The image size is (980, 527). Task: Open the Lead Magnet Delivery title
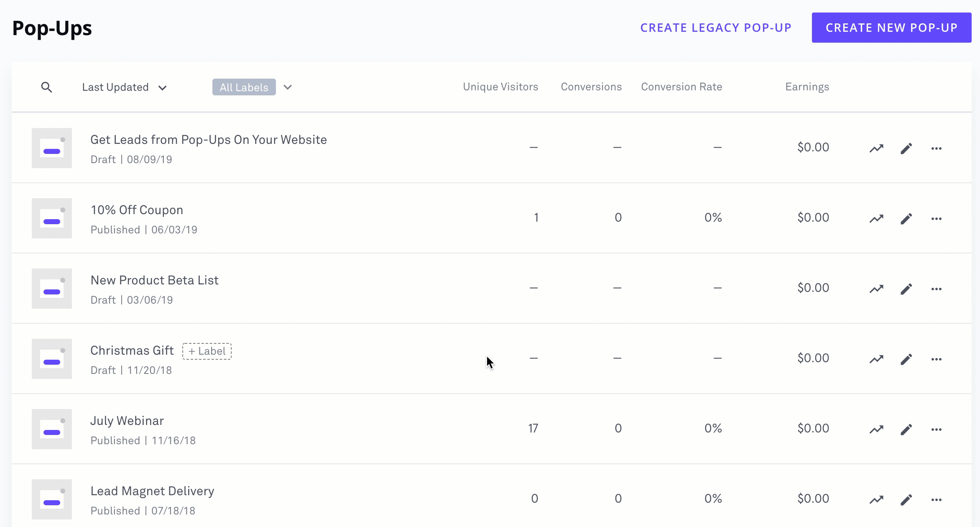pos(152,491)
